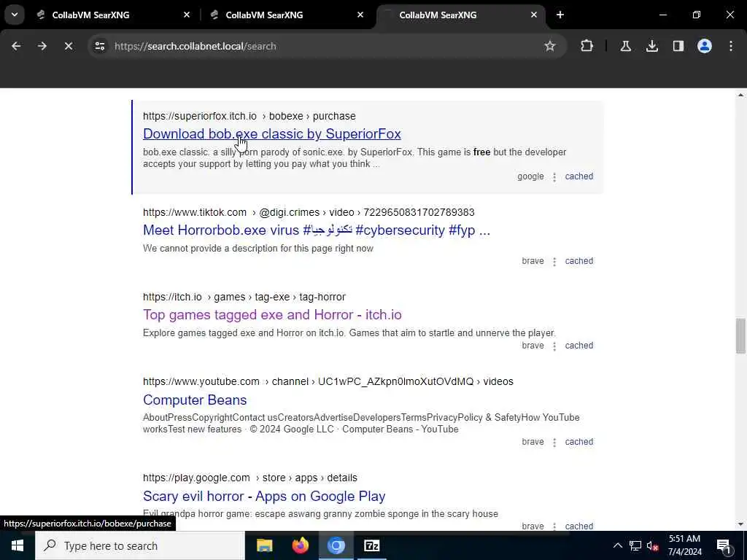Screen dimensions: 747x560
Task: Show downloads in the toolbar
Action: [651, 46]
